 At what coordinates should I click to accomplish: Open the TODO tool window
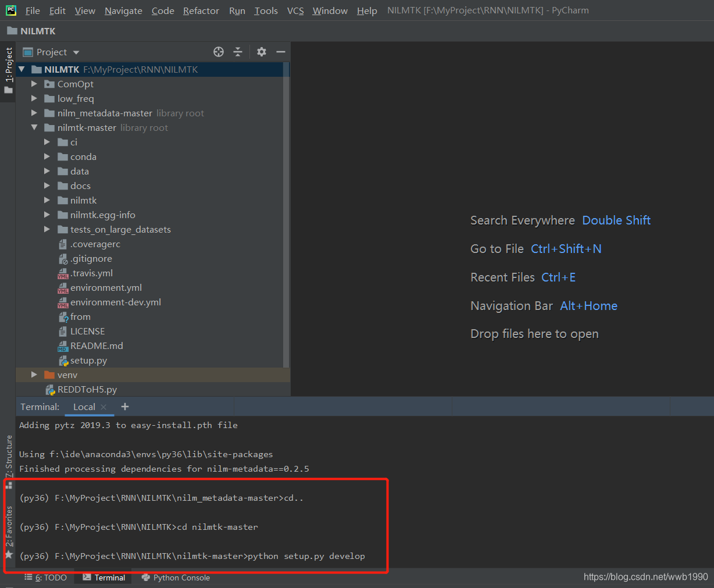(x=45, y=578)
